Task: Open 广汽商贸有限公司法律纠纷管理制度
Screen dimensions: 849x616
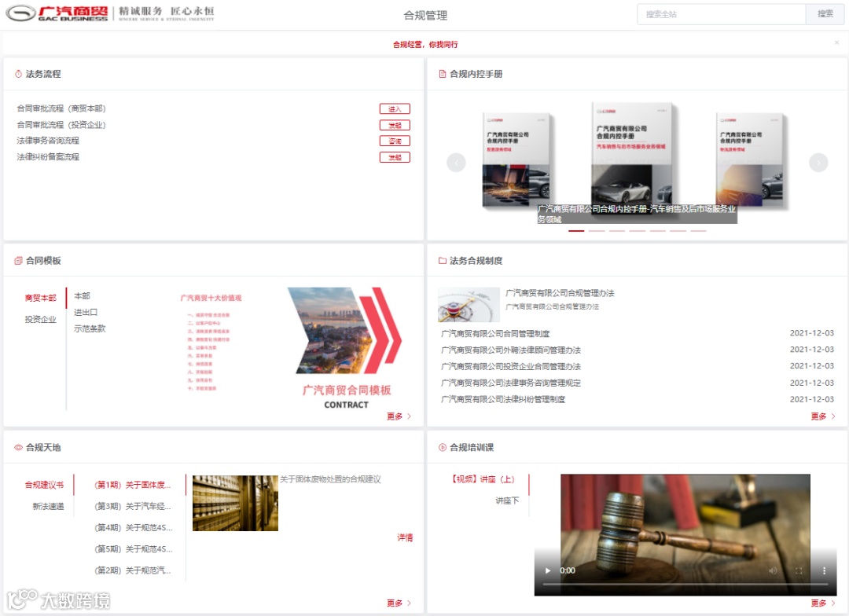Action: click(503, 399)
